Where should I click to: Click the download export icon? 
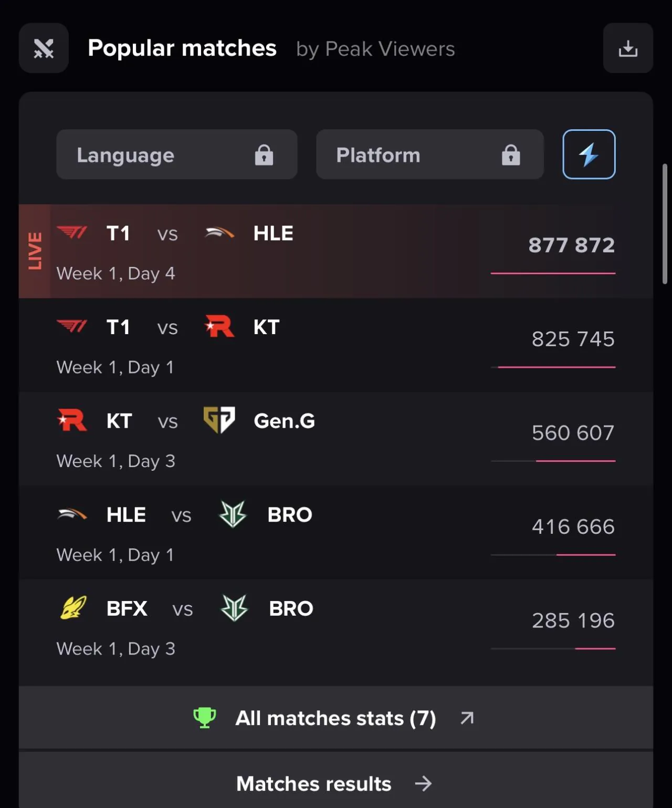(628, 48)
